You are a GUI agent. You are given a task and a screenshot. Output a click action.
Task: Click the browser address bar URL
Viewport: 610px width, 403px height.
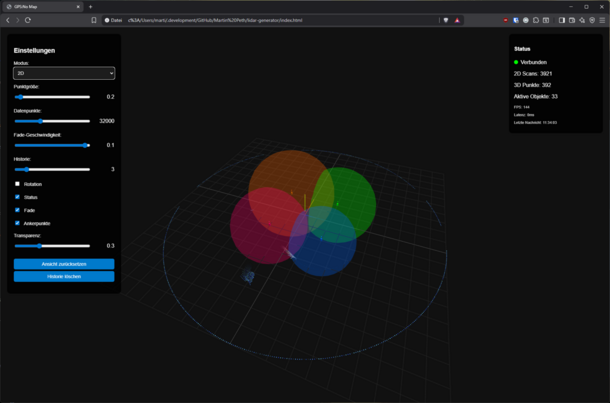pyautogui.click(x=215, y=20)
